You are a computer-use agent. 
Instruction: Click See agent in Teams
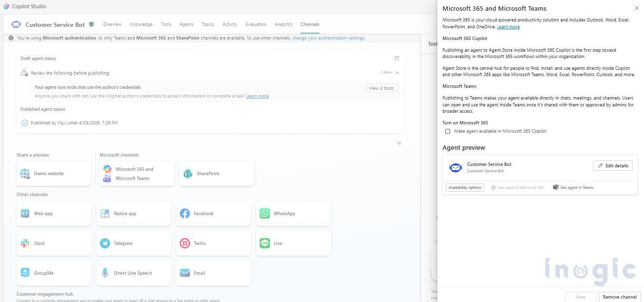573,187
